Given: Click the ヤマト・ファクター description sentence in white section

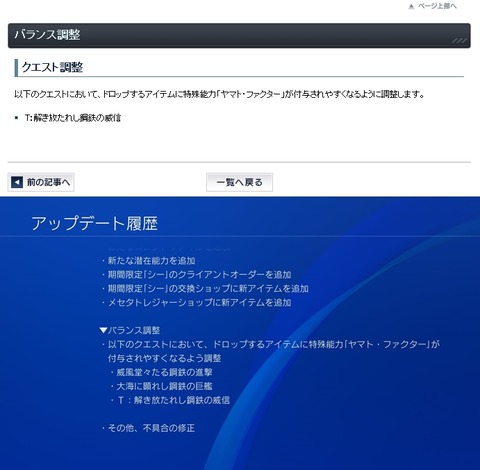Looking at the screenshot, I should pyautogui.click(x=219, y=94).
